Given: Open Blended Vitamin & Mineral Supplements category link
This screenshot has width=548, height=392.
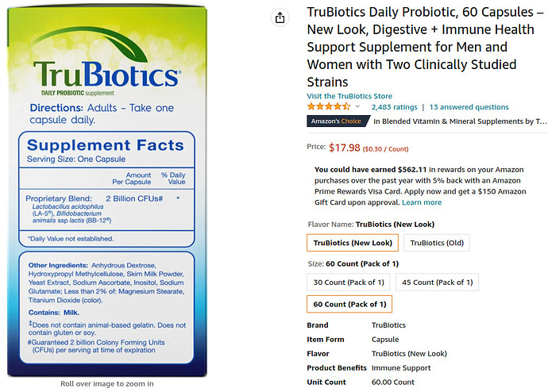Looking at the screenshot, I should click(x=460, y=121).
